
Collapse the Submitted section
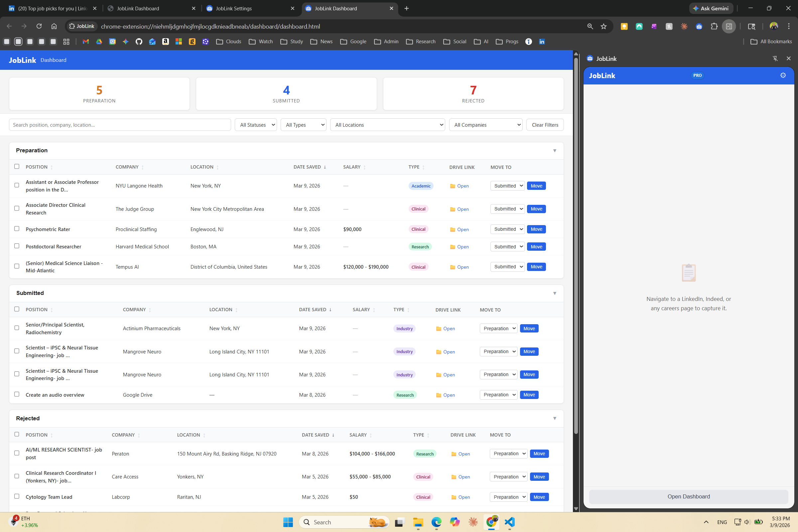click(555, 293)
